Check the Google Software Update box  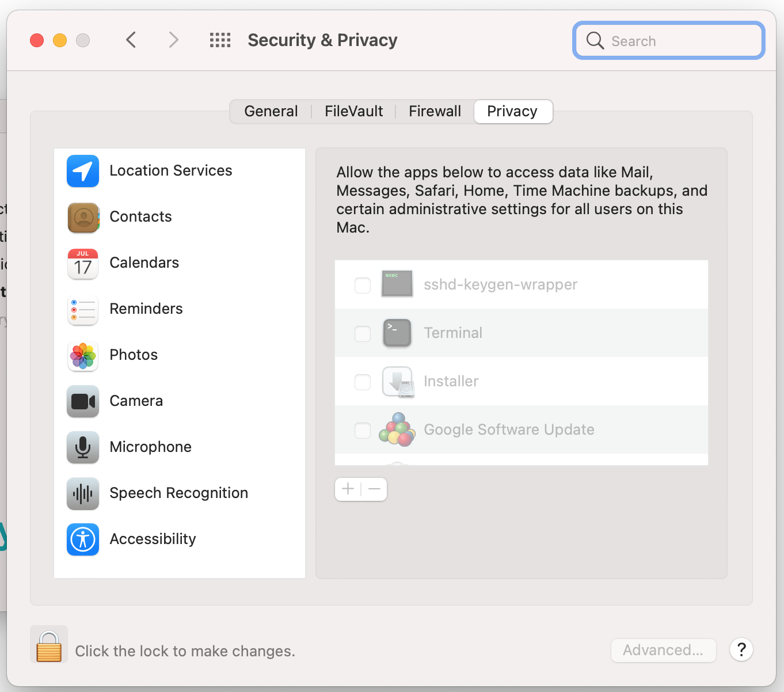(x=363, y=430)
